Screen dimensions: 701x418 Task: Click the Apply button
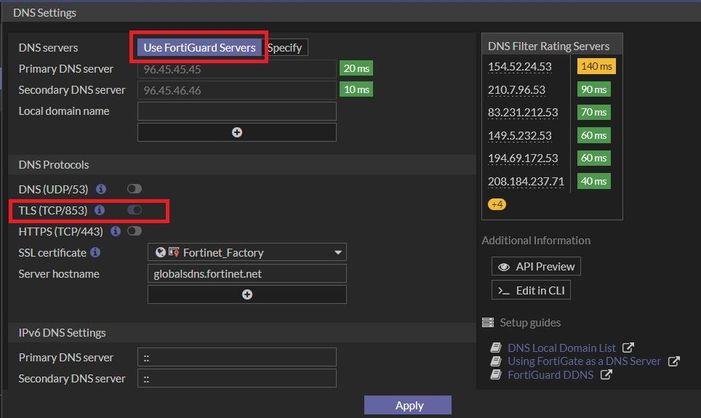pos(408,405)
